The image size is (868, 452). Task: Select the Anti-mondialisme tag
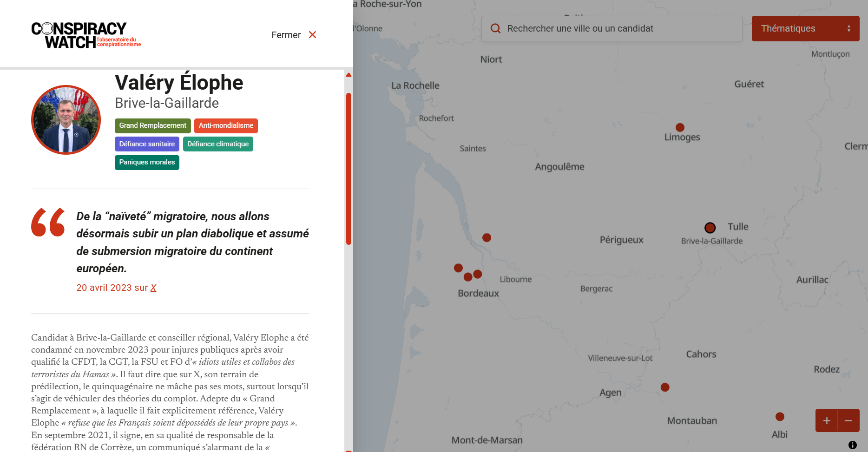[226, 125]
